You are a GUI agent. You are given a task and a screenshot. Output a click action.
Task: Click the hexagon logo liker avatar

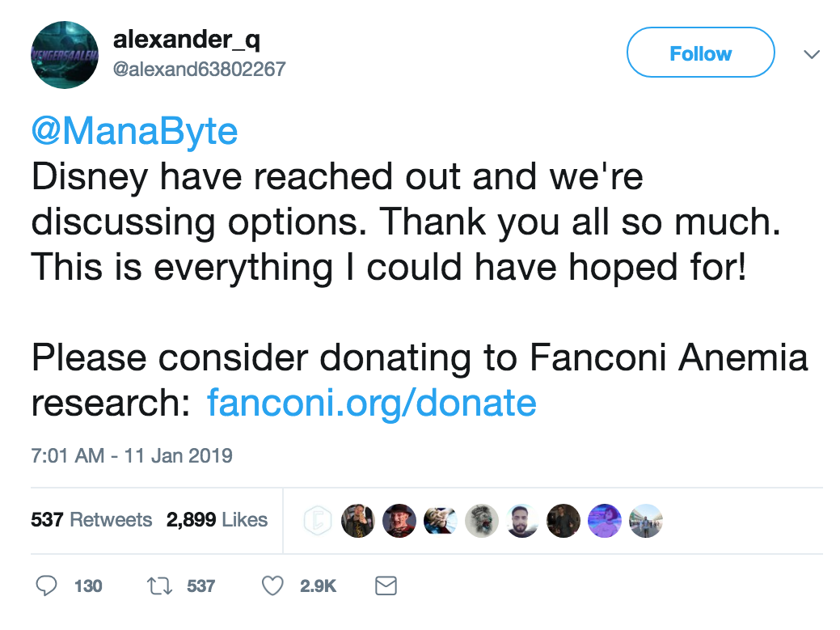318,521
